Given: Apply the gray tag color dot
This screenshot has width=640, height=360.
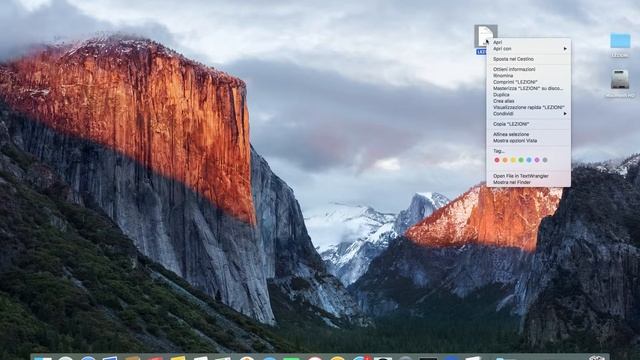Looking at the screenshot, I should (545, 160).
